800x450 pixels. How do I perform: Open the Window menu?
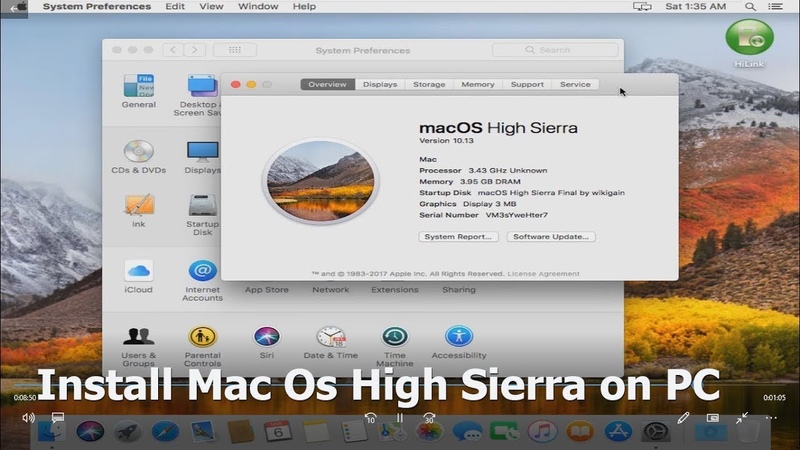pos(258,7)
